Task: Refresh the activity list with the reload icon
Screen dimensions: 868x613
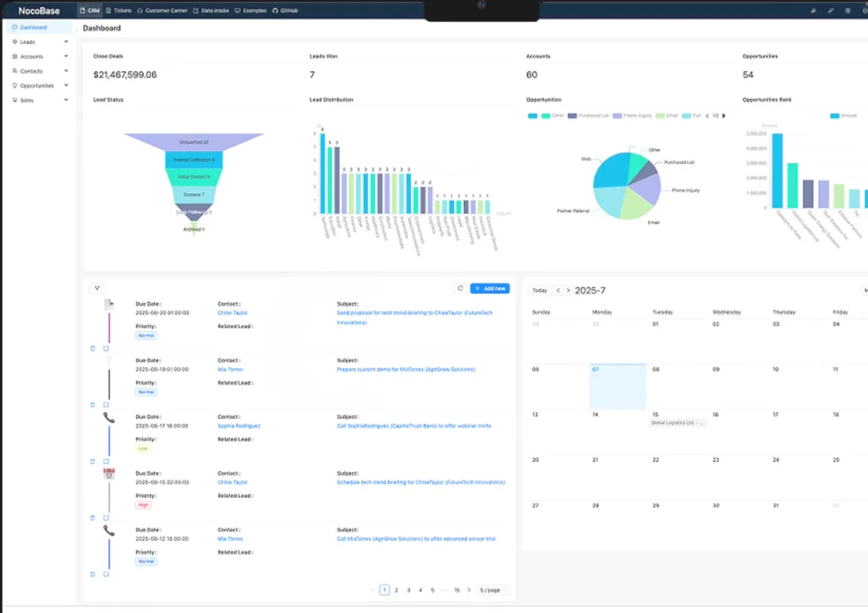Action: 460,288
